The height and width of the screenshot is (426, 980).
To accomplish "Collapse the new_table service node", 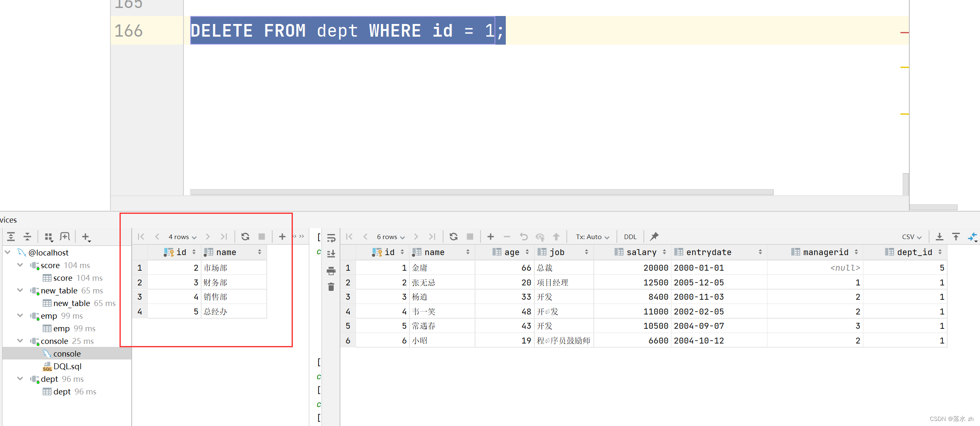I will [20, 290].
